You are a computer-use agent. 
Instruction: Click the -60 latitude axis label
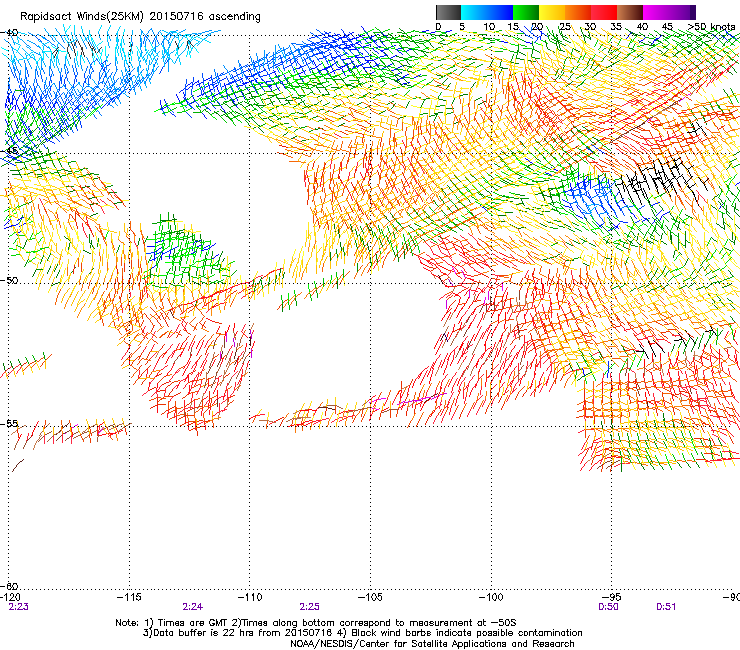coord(9,586)
